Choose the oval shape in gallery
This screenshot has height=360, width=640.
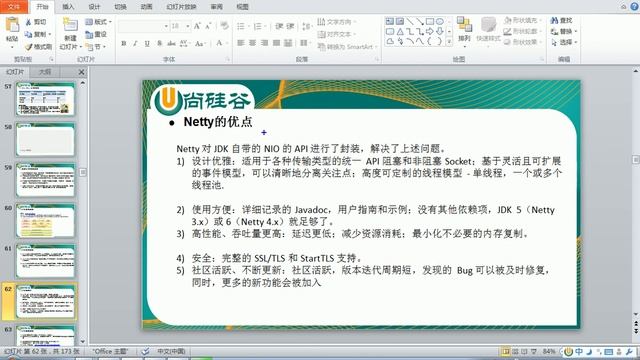[440, 21]
